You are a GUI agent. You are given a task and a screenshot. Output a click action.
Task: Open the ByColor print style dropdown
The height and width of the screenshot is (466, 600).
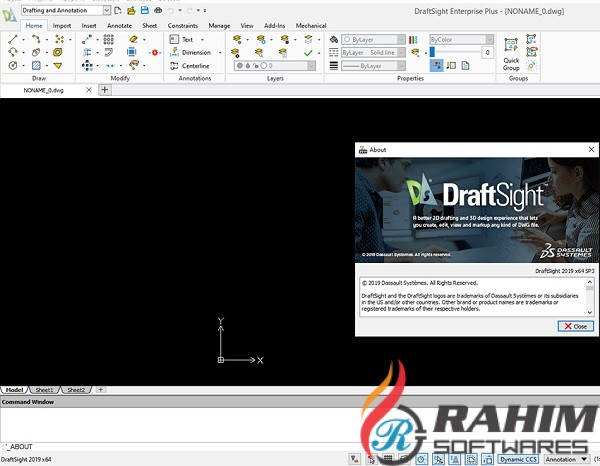click(461, 39)
